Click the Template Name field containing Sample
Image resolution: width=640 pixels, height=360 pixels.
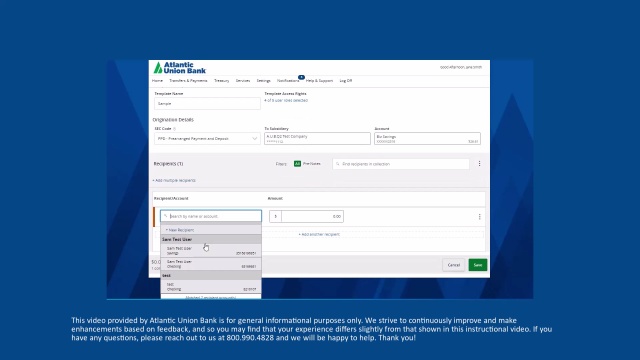(207, 104)
